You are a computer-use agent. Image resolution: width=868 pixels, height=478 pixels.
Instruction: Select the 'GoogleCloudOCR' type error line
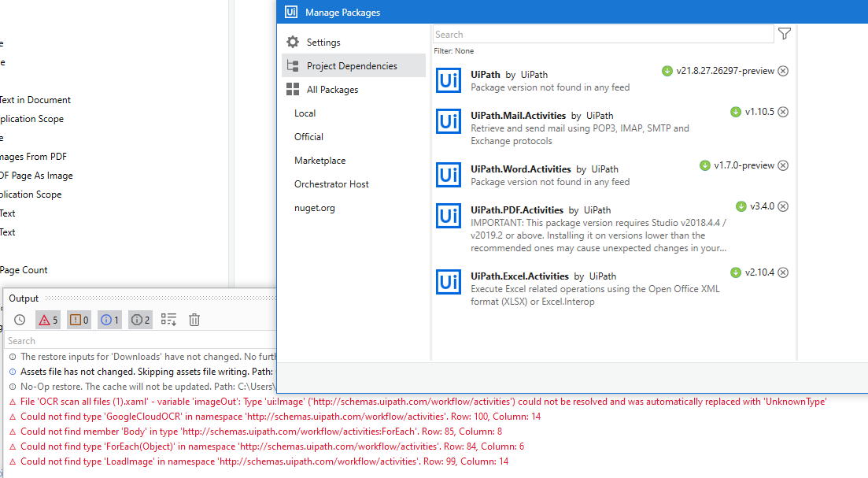point(275,417)
